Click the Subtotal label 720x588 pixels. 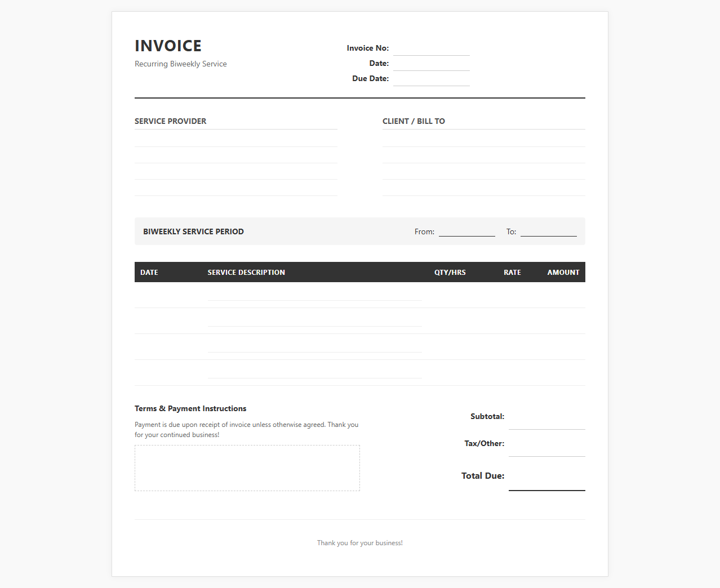[x=487, y=417]
